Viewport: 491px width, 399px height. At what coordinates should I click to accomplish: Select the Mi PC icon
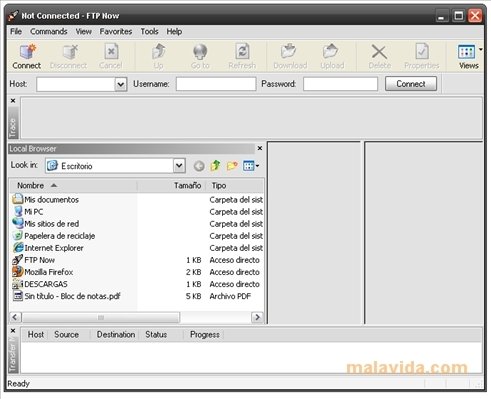[18, 211]
